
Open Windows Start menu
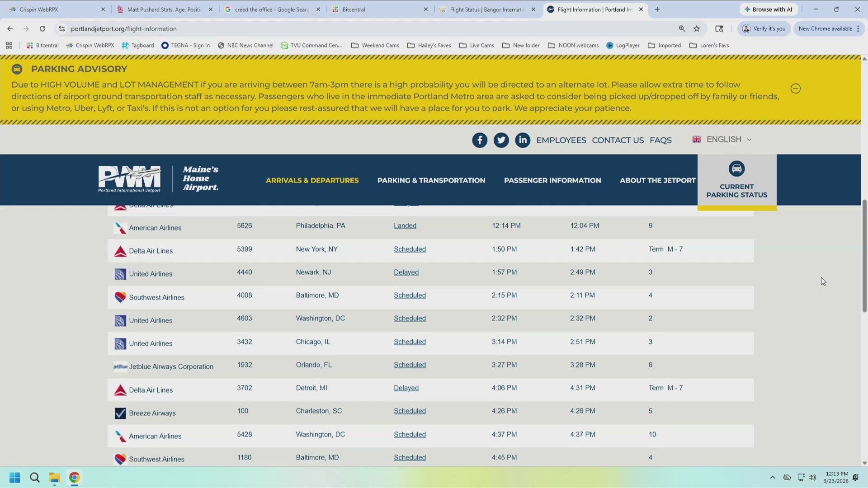pyautogui.click(x=14, y=478)
